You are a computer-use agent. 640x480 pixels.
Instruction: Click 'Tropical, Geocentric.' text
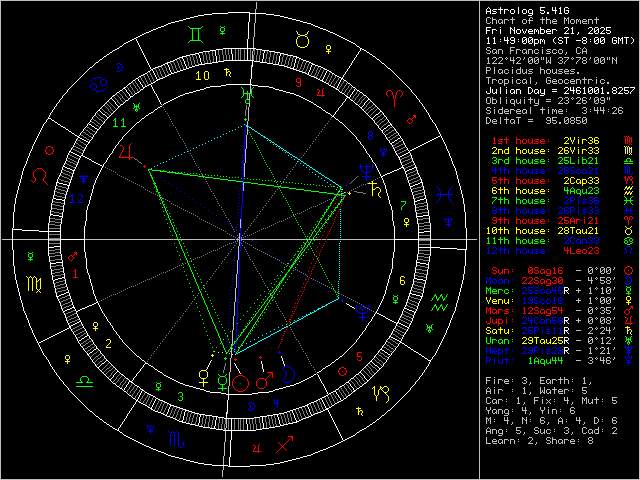coord(548,81)
